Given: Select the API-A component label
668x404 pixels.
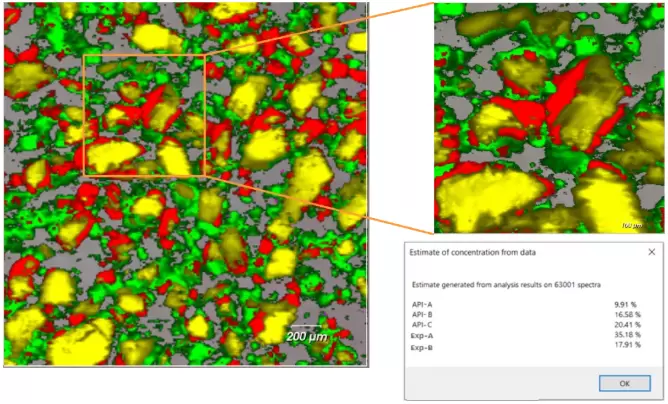Looking at the screenshot, I should click(422, 303).
